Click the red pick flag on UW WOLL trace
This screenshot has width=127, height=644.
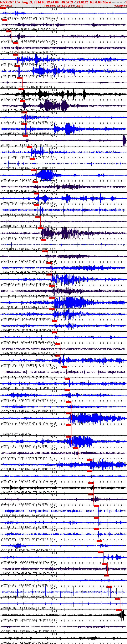coord(119,610)
